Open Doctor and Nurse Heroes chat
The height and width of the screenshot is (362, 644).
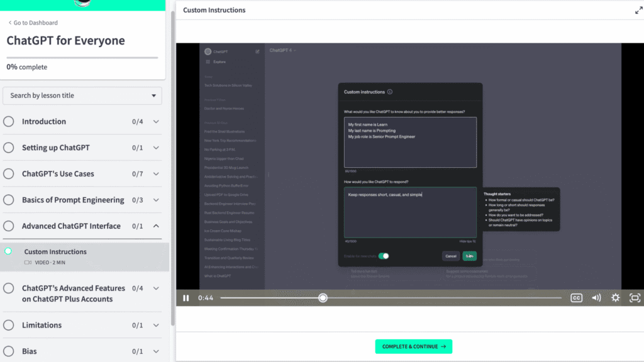pos(225,108)
